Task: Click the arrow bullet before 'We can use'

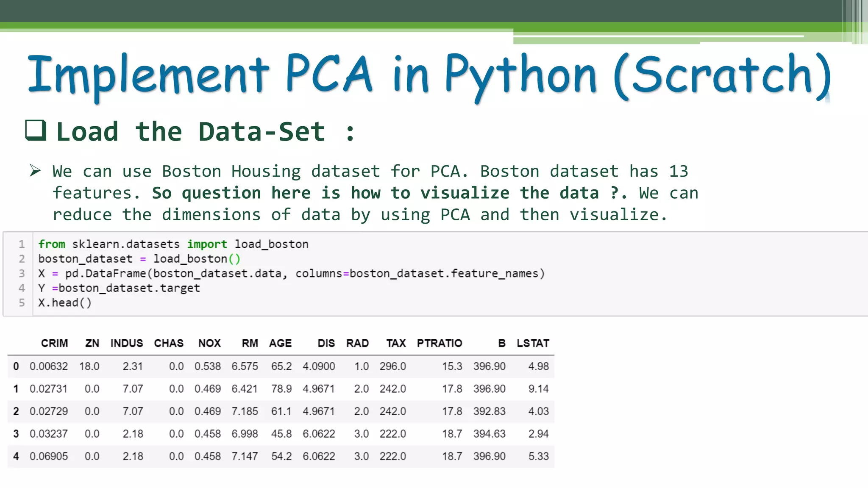Action: [35, 171]
